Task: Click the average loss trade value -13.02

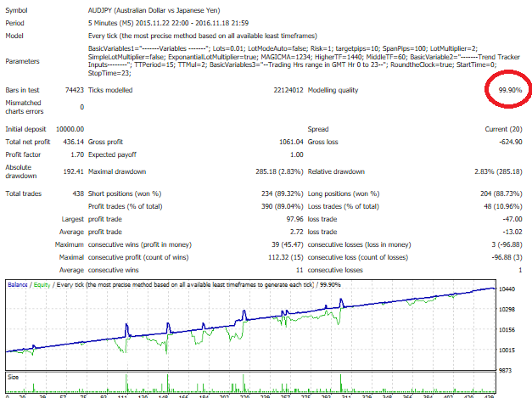Action: (512, 232)
